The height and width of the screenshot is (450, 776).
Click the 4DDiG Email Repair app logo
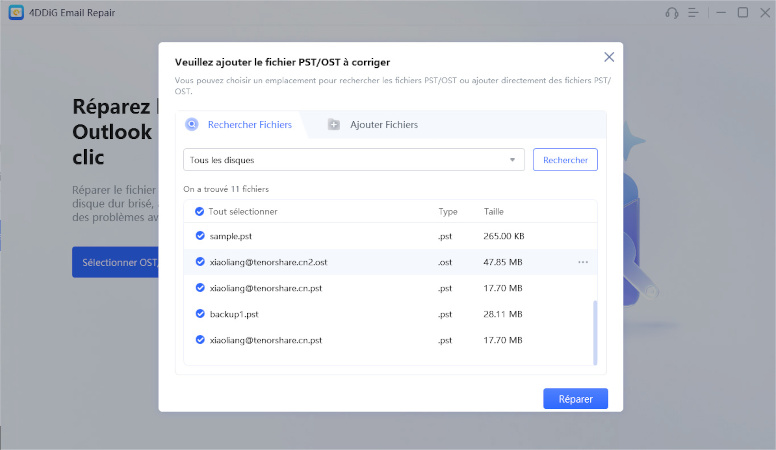click(16, 12)
